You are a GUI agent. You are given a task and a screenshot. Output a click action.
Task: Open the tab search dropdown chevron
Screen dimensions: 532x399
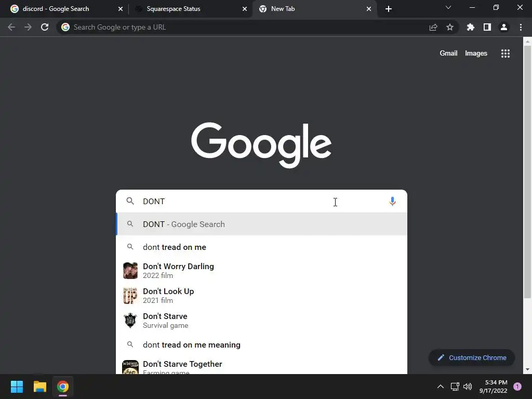[x=448, y=7]
